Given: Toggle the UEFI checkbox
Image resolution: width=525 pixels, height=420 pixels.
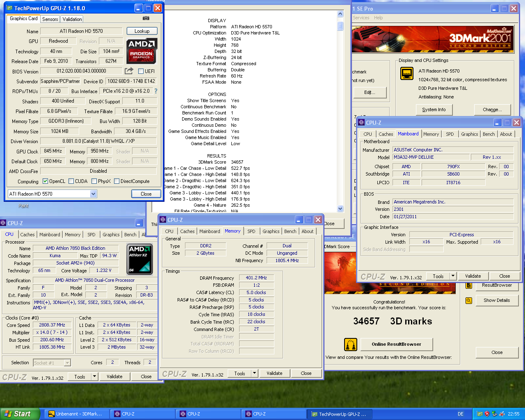Looking at the screenshot, I should click(141, 71).
